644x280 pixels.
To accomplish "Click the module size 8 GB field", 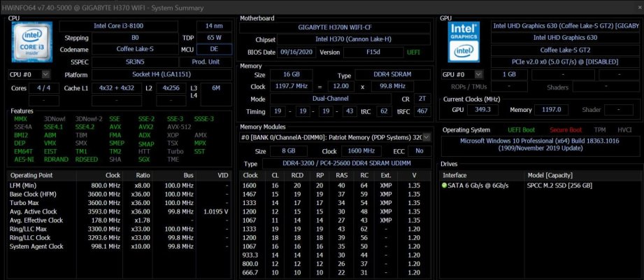I will point(289,151).
